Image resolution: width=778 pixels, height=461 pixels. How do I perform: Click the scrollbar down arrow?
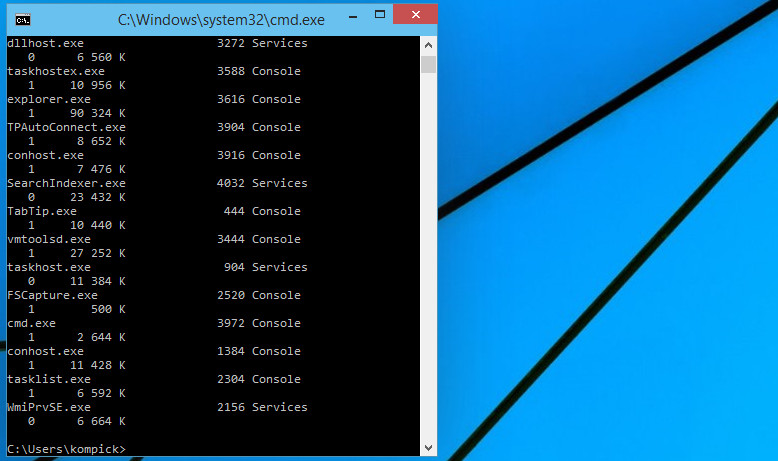coord(429,448)
